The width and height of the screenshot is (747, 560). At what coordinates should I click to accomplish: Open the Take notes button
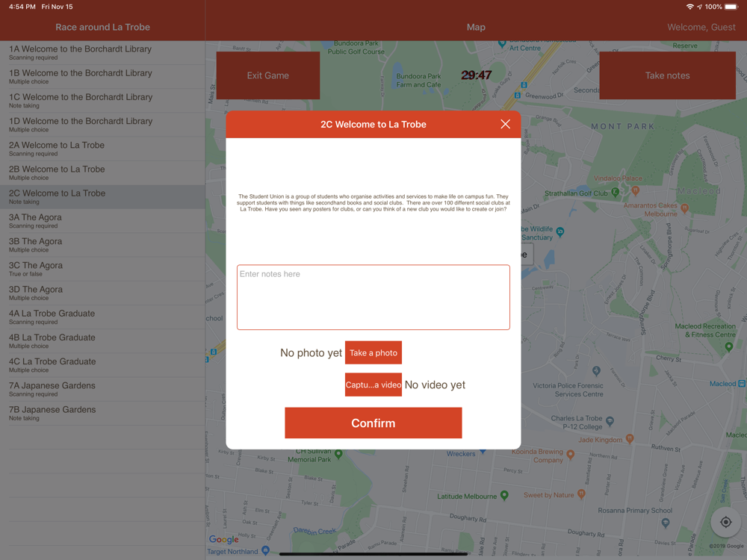[667, 75]
